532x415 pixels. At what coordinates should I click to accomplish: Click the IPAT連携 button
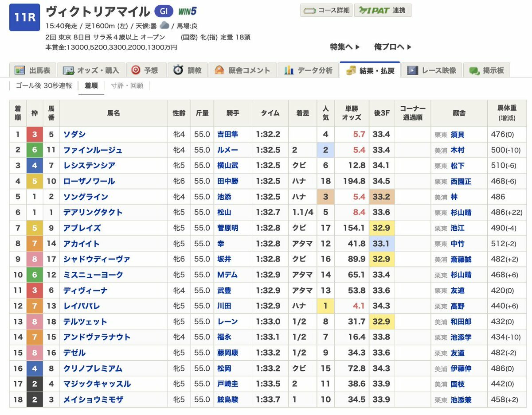click(383, 10)
